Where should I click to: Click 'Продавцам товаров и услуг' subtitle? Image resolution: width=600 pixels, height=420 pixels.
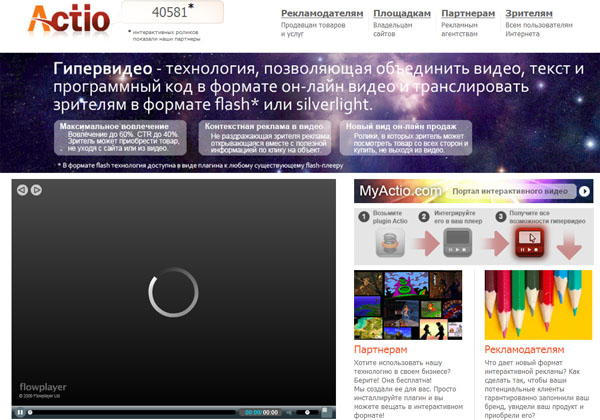click(x=313, y=29)
